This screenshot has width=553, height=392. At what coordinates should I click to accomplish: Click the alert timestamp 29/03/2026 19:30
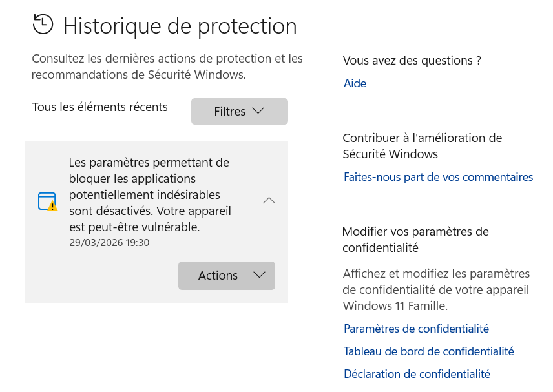point(109,243)
